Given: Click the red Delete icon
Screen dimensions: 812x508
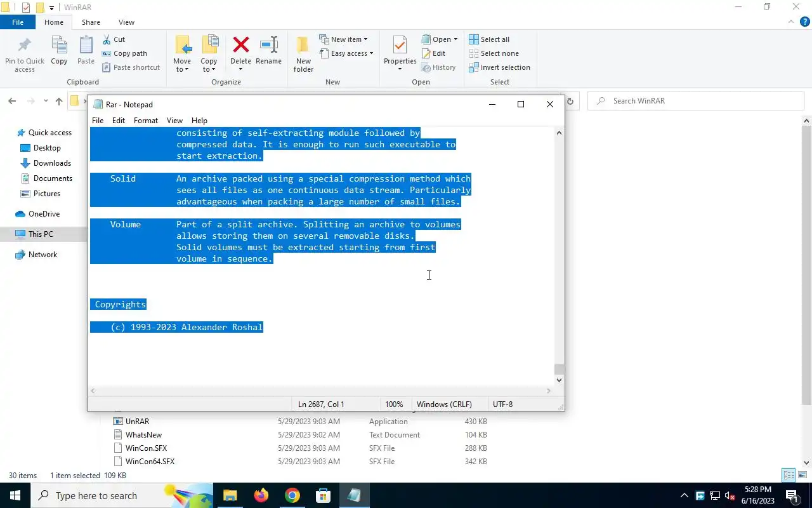Looking at the screenshot, I should tap(240, 44).
